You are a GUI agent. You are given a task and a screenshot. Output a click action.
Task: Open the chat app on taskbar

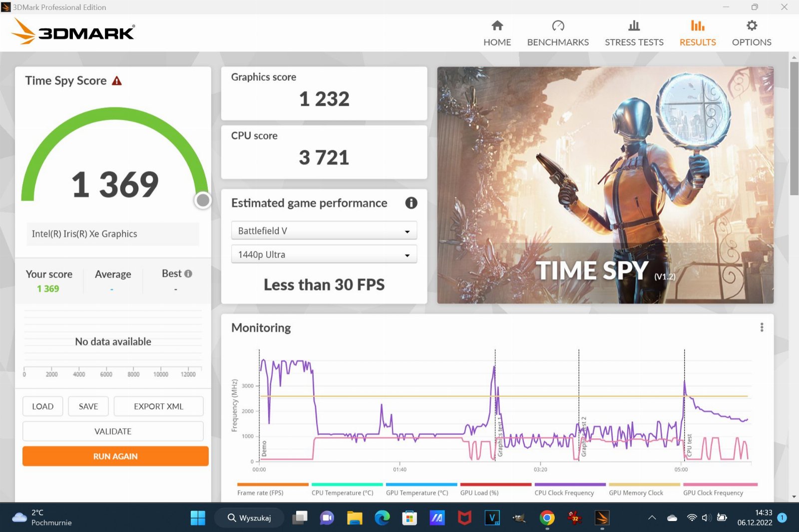point(327,518)
